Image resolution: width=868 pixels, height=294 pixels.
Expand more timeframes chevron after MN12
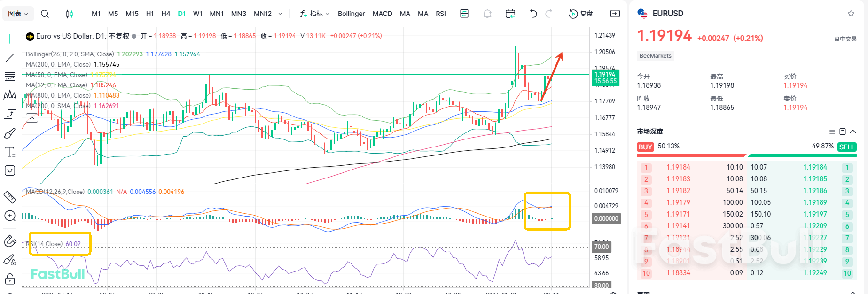pyautogui.click(x=280, y=14)
